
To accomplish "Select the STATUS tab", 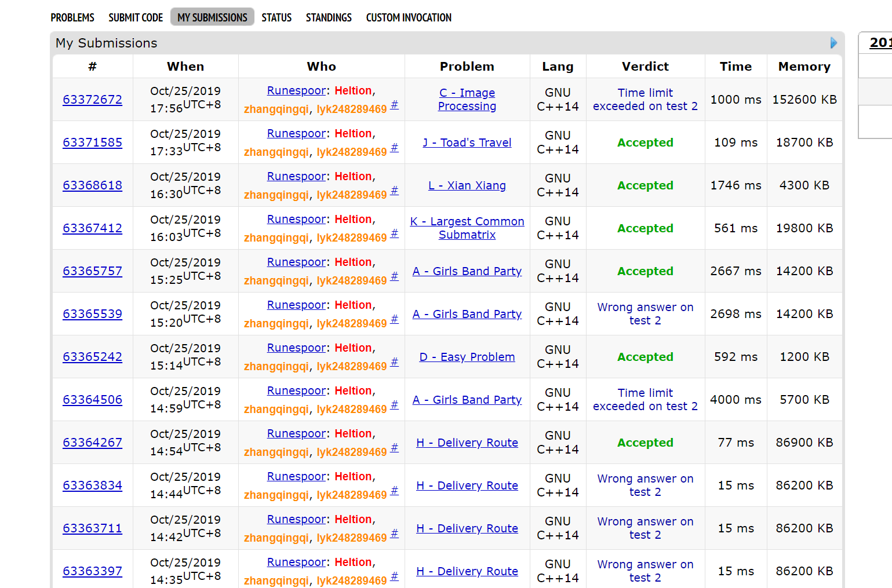I will click(x=276, y=17).
